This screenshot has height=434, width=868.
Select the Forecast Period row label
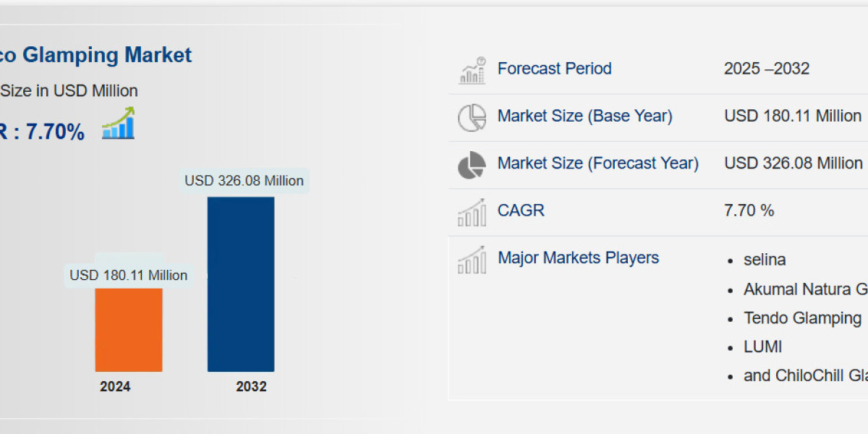click(554, 69)
